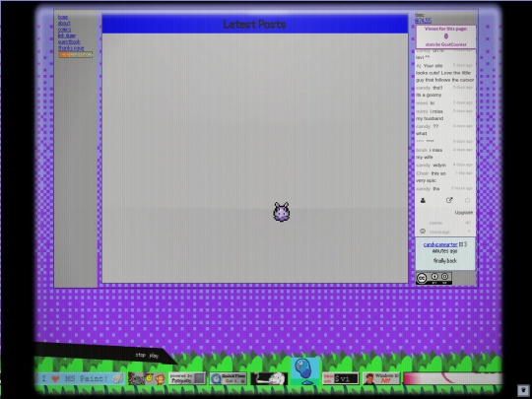Open the home link in sidebar
532x399 pixels.
[x=63, y=17]
